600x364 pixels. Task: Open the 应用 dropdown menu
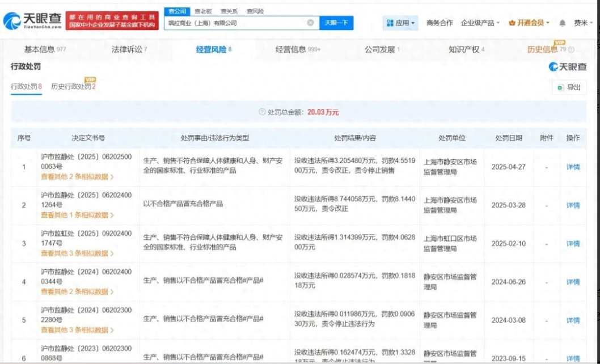(x=401, y=23)
